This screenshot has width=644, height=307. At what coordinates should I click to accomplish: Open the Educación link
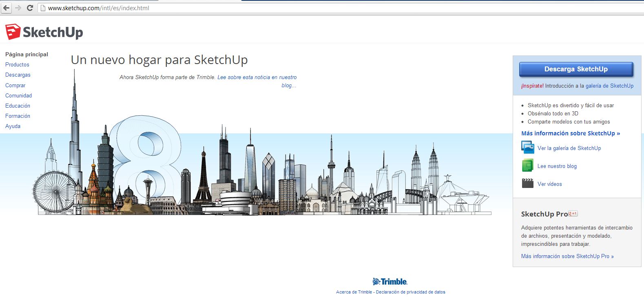pyautogui.click(x=18, y=106)
